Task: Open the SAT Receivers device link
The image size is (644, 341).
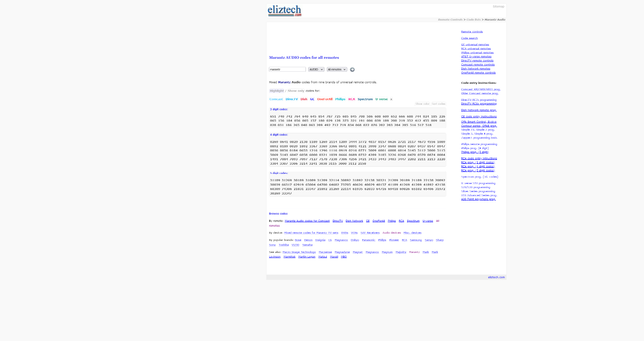Action: pyautogui.click(x=370, y=233)
